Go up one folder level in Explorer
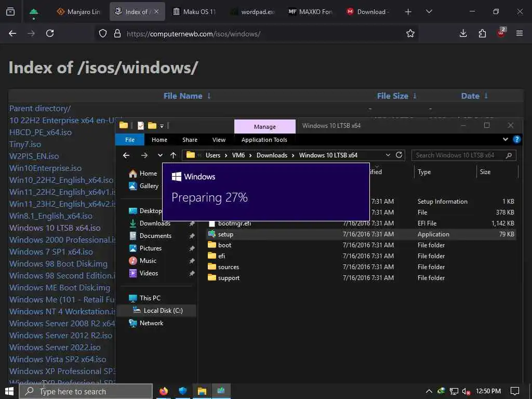The width and height of the screenshot is (532, 399). 173,155
